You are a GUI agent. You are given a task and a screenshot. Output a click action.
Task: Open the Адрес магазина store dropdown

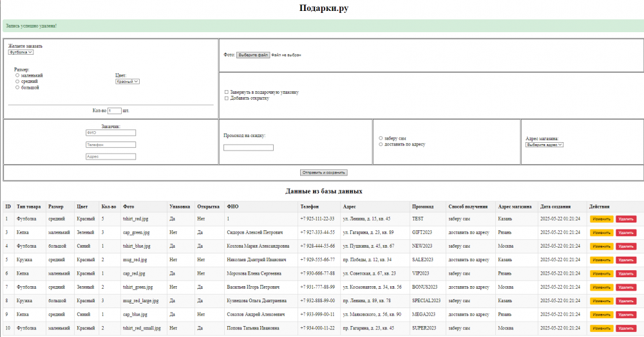(544, 145)
